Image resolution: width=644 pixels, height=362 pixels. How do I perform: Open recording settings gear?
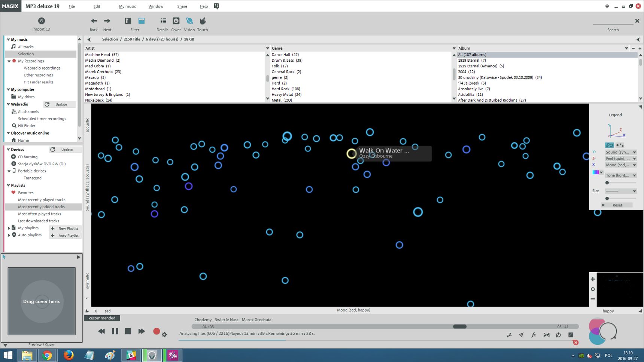coord(164,335)
